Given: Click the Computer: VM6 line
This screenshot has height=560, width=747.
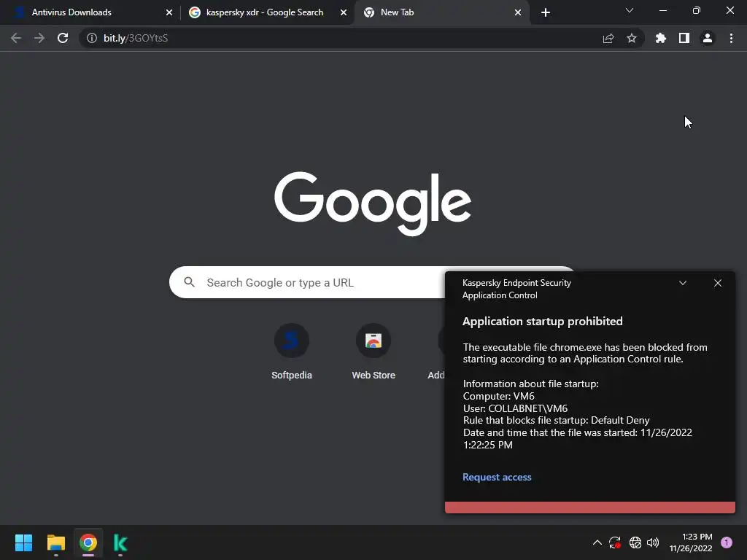Looking at the screenshot, I should (x=498, y=396).
